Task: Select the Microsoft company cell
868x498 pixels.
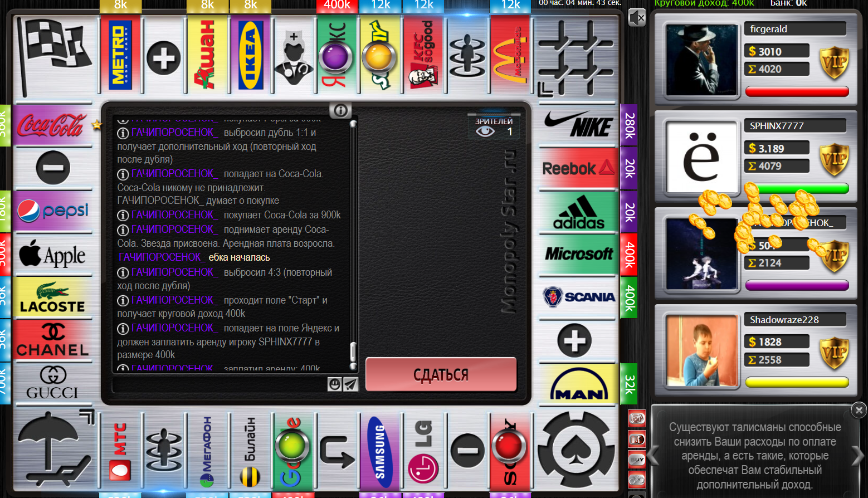Action: coord(578,254)
